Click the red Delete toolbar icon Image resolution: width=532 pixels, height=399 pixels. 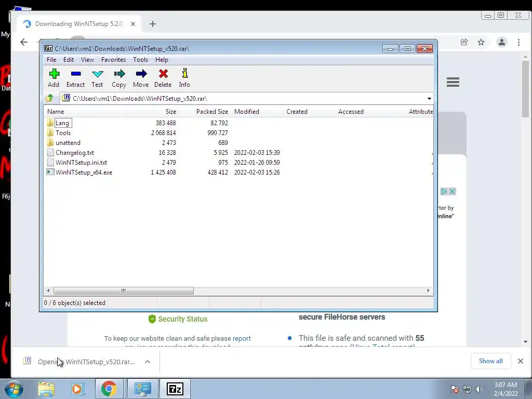click(163, 78)
